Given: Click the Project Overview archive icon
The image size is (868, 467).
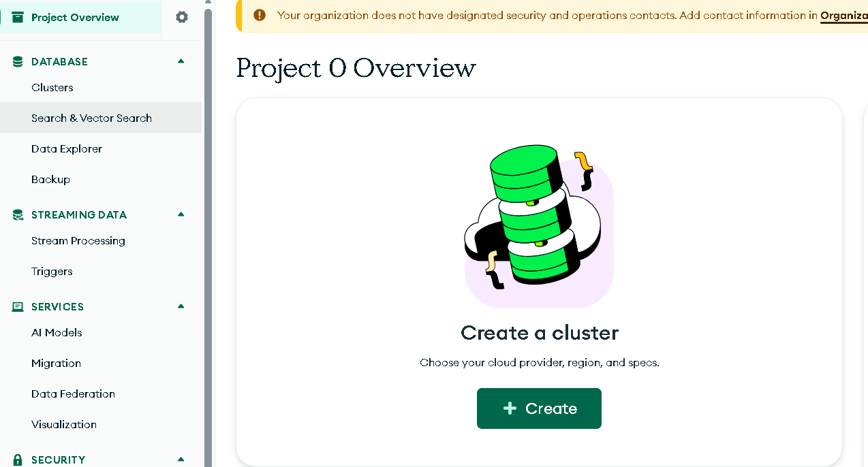Looking at the screenshot, I should 18,17.
